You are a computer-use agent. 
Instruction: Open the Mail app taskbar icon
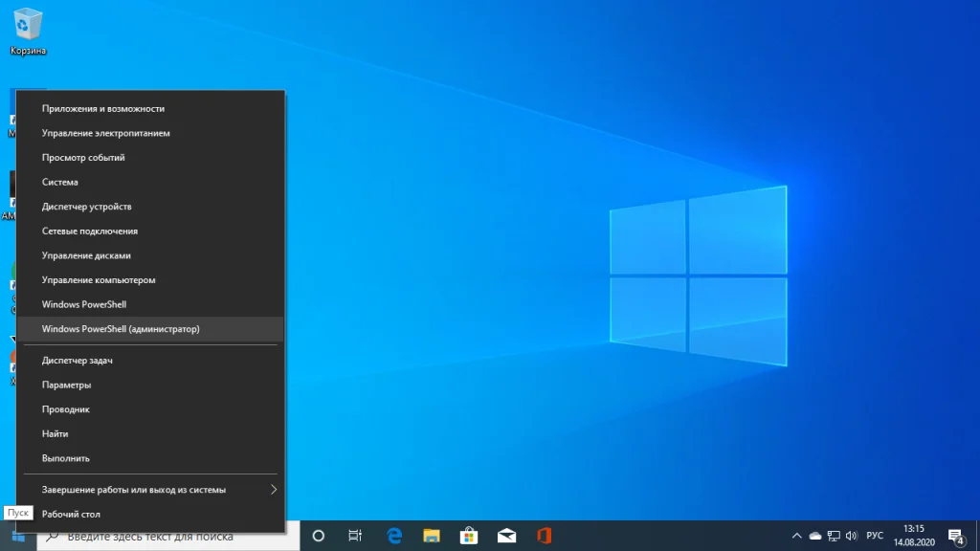pos(506,536)
